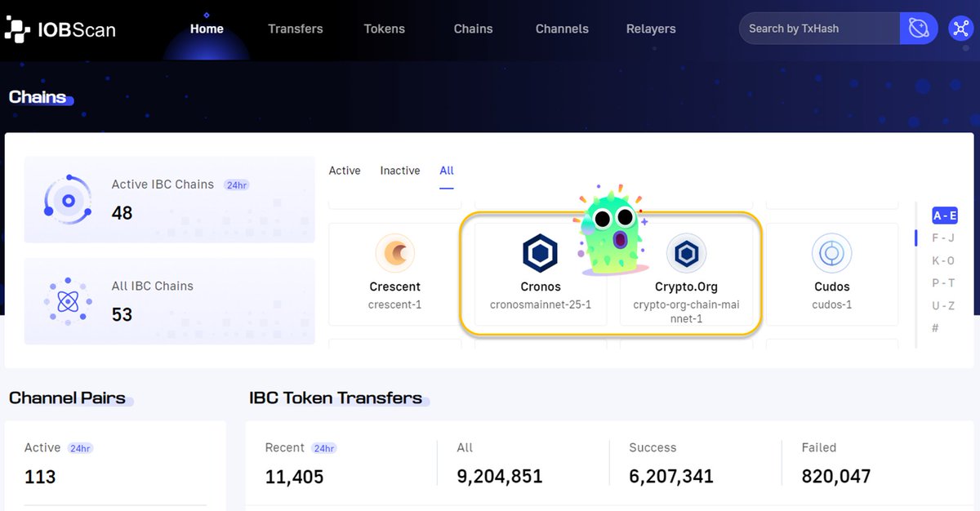Click the planet search icon button
This screenshot has height=511, width=980.
(919, 29)
